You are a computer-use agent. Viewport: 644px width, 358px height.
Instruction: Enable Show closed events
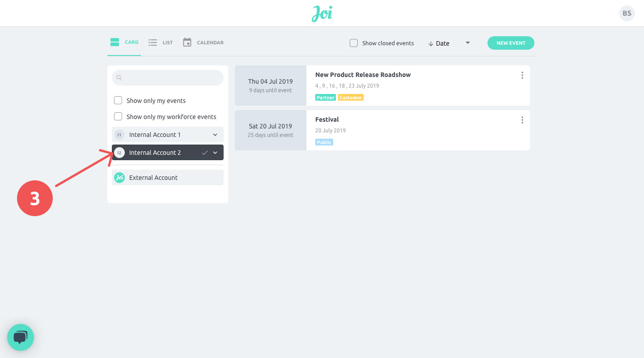[x=353, y=43]
